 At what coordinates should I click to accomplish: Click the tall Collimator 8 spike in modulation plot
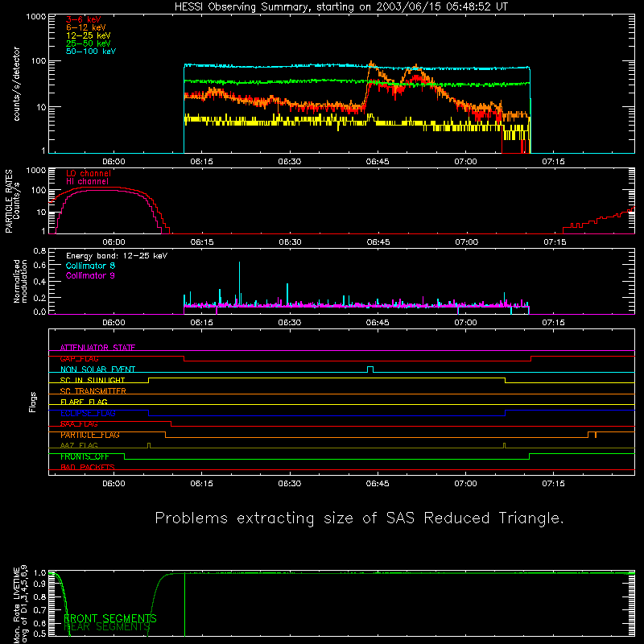(239, 283)
